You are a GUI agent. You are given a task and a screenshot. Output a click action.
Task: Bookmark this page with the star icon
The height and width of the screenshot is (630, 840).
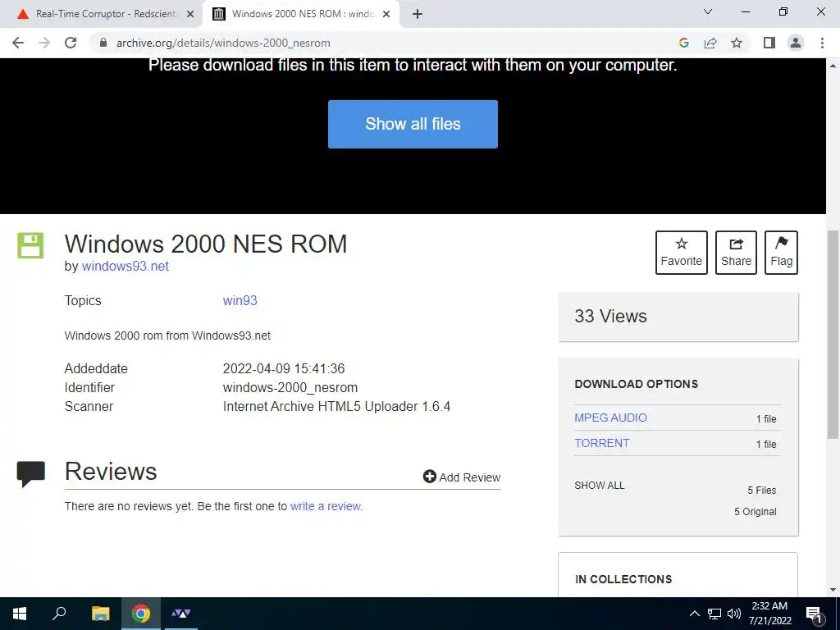point(737,43)
